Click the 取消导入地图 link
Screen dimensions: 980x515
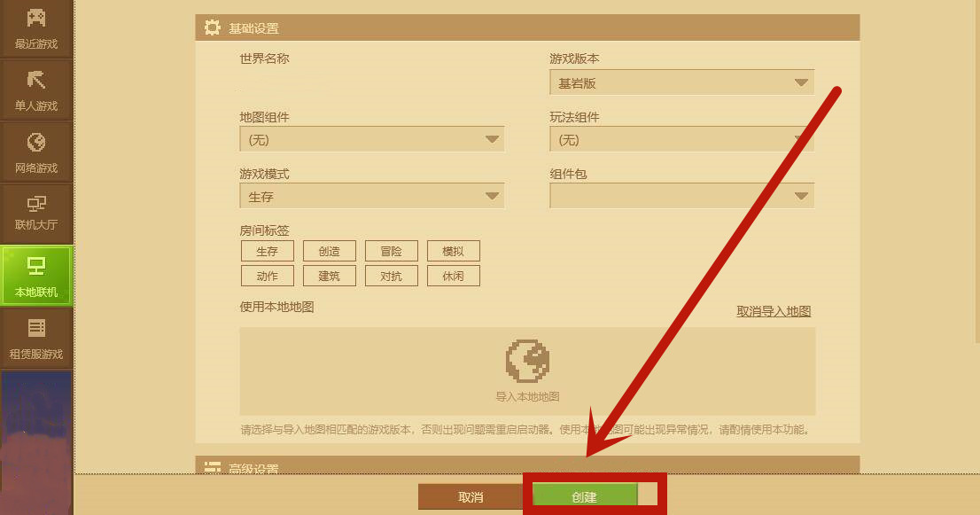(x=774, y=311)
